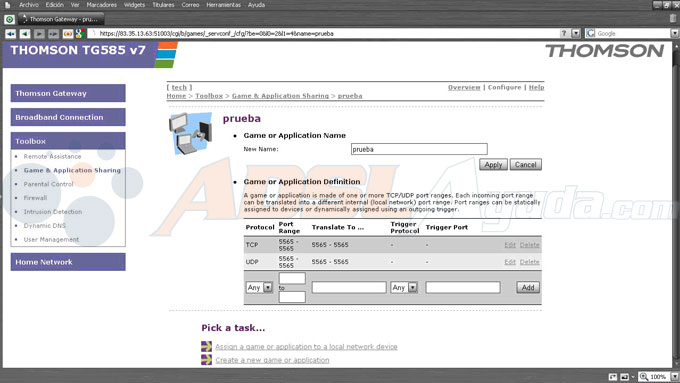
Task: Select User Management in Toolbox
Action: (51, 239)
